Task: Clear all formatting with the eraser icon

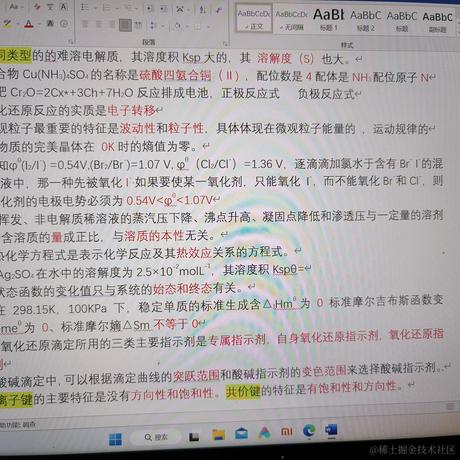Action: point(37,7)
